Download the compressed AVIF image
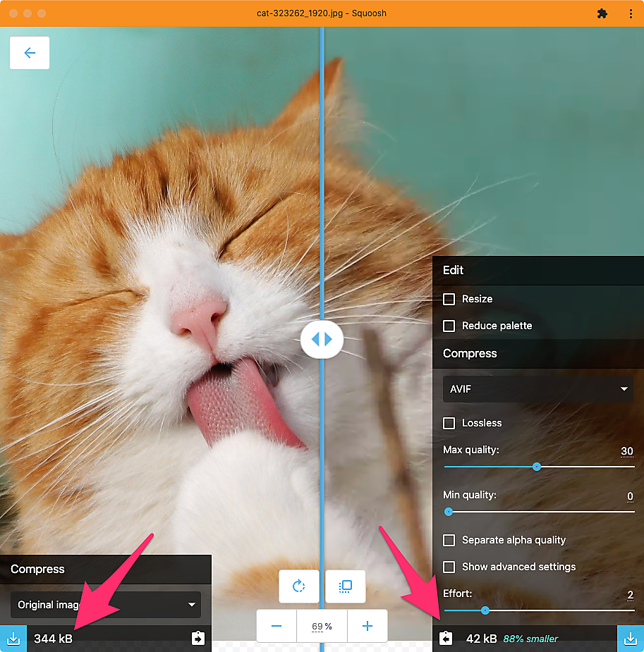The height and width of the screenshot is (652, 644). (x=631, y=639)
